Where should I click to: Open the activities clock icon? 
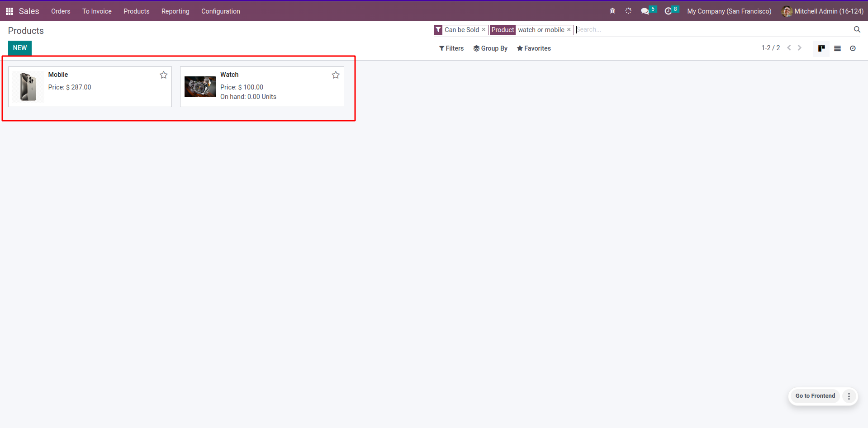point(668,11)
